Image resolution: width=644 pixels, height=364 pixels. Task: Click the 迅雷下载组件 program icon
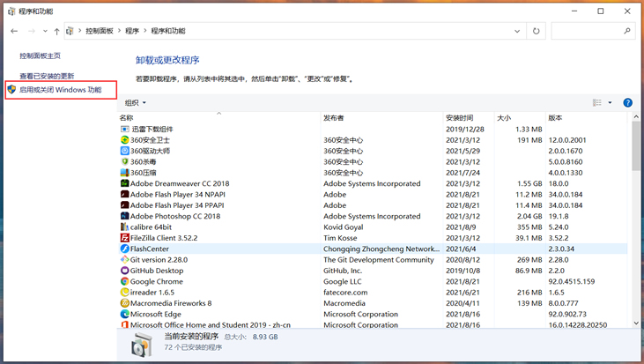point(125,129)
